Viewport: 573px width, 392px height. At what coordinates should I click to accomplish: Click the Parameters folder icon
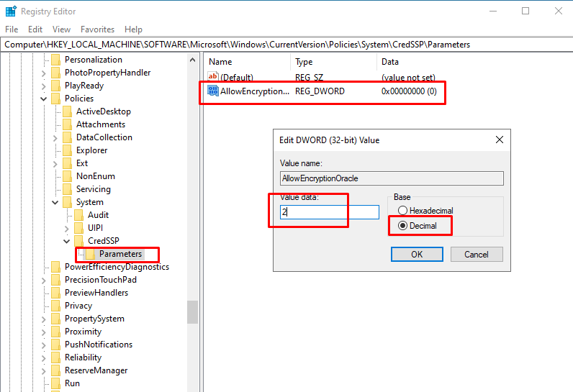(90, 254)
